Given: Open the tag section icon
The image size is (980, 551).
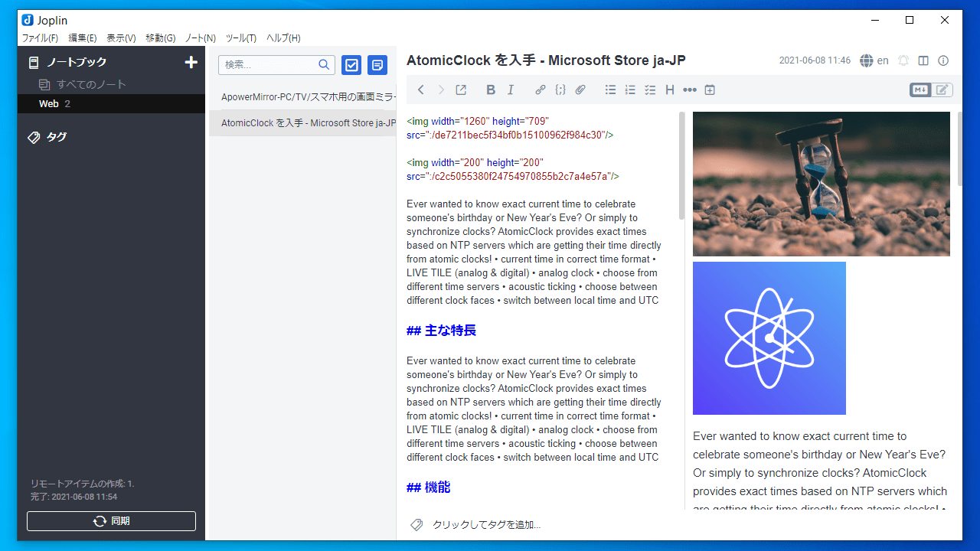Looking at the screenshot, I should tap(34, 138).
